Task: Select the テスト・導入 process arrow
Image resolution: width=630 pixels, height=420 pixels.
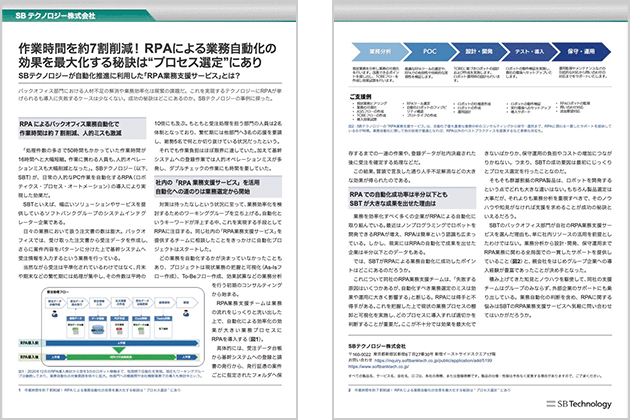Action: [530, 52]
